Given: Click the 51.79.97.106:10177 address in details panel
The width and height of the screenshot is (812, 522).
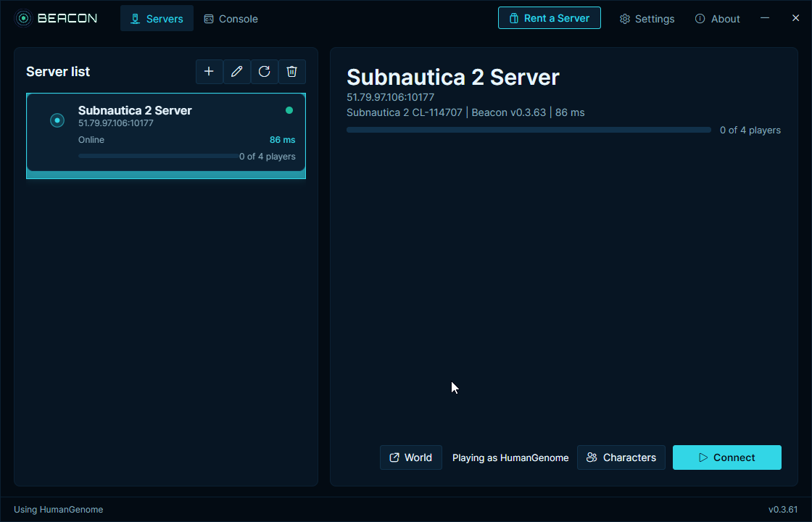Looking at the screenshot, I should (x=391, y=97).
